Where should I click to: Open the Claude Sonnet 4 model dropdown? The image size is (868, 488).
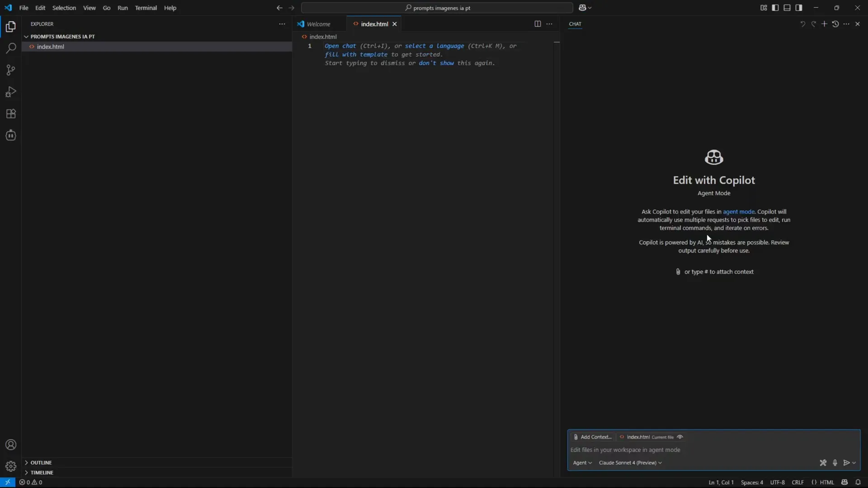click(x=630, y=463)
